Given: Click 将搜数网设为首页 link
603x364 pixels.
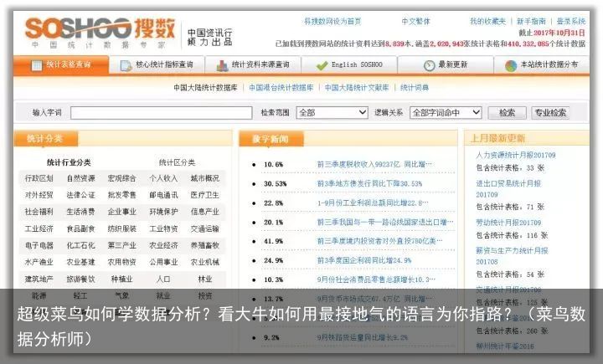Looking at the screenshot, I should pos(332,22).
